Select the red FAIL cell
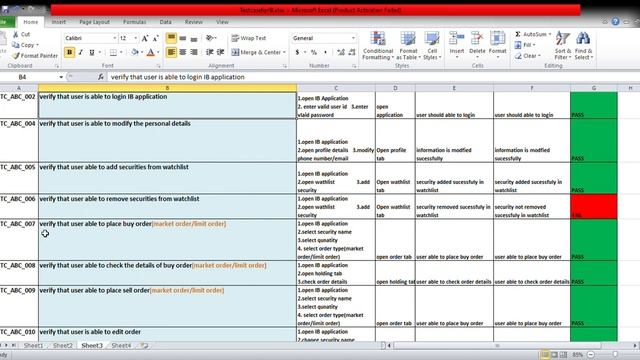 tap(593, 207)
